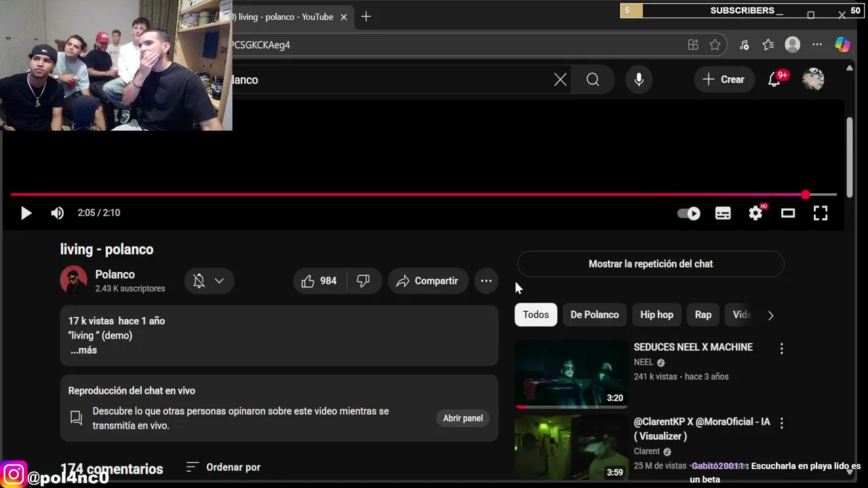Image resolution: width=868 pixels, height=488 pixels.
Task: Start voice search with microphone icon
Action: [x=639, y=79]
